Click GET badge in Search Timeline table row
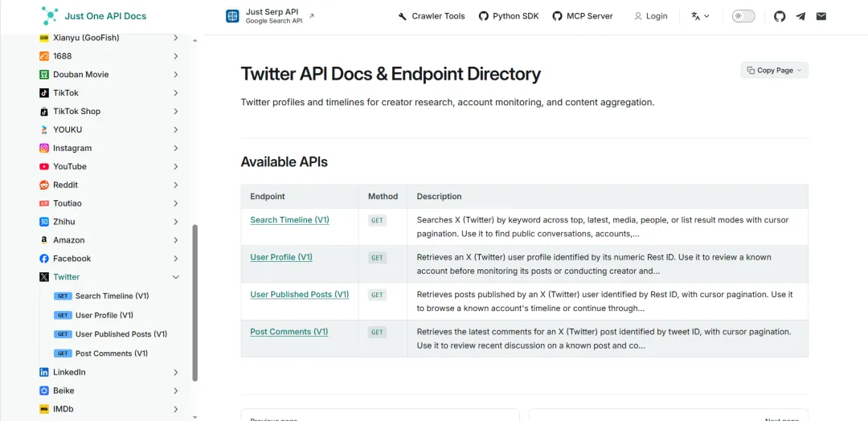The width and height of the screenshot is (868, 421). pyautogui.click(x=377, y=220)
